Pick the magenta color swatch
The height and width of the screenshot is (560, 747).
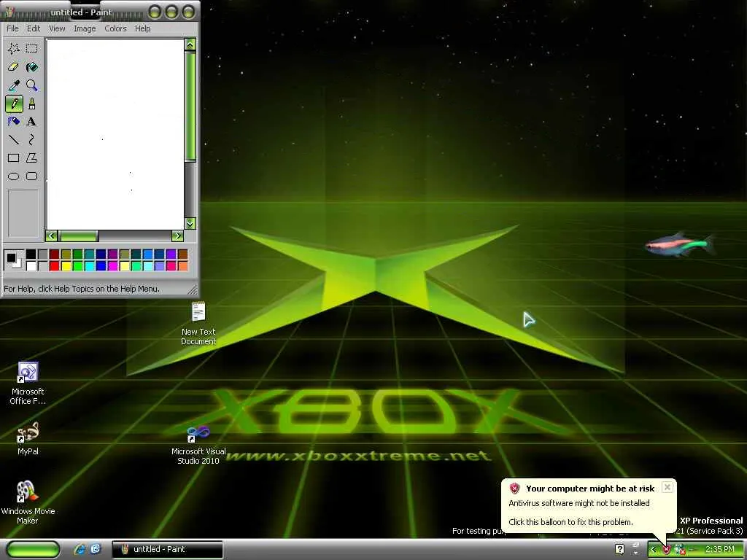click(113, 265)
